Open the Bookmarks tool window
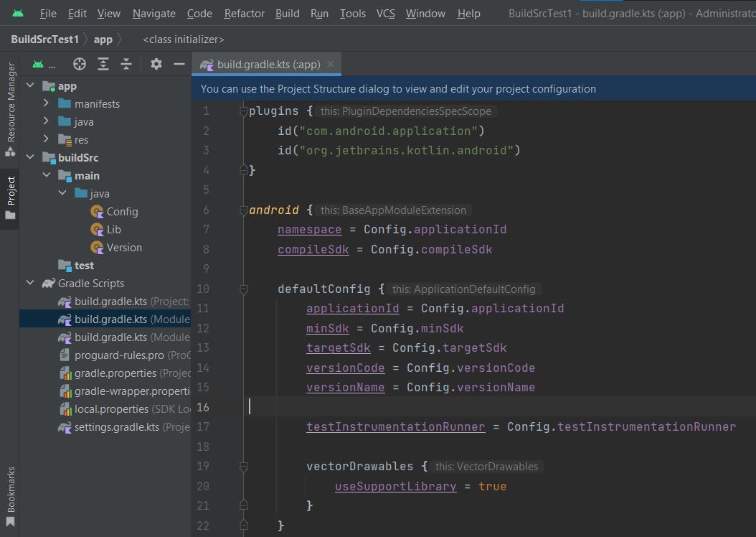 [x=11, y=496]
